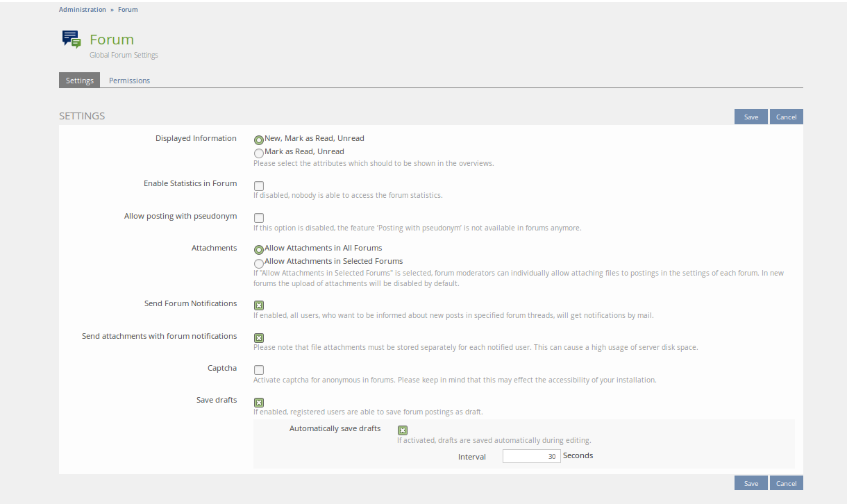Image resolution: width=847 pixels, height=504 pixels.
Task: Click the Forum breadcrumb link
Action: click(x=128, y=10)
